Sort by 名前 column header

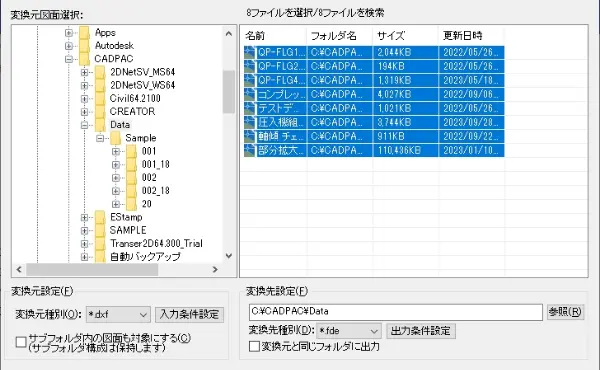pos(274,36)
